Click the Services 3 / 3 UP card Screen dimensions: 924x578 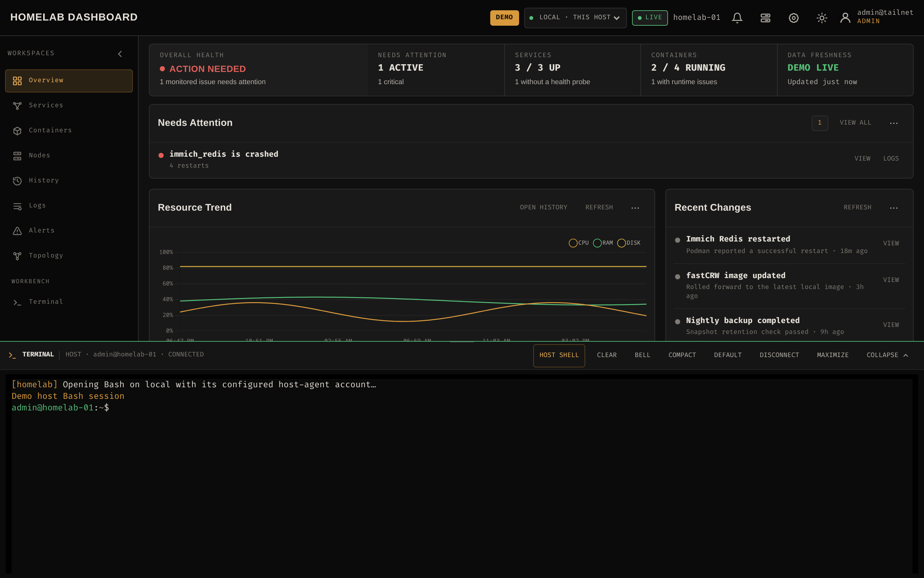(x=572, y=70)
